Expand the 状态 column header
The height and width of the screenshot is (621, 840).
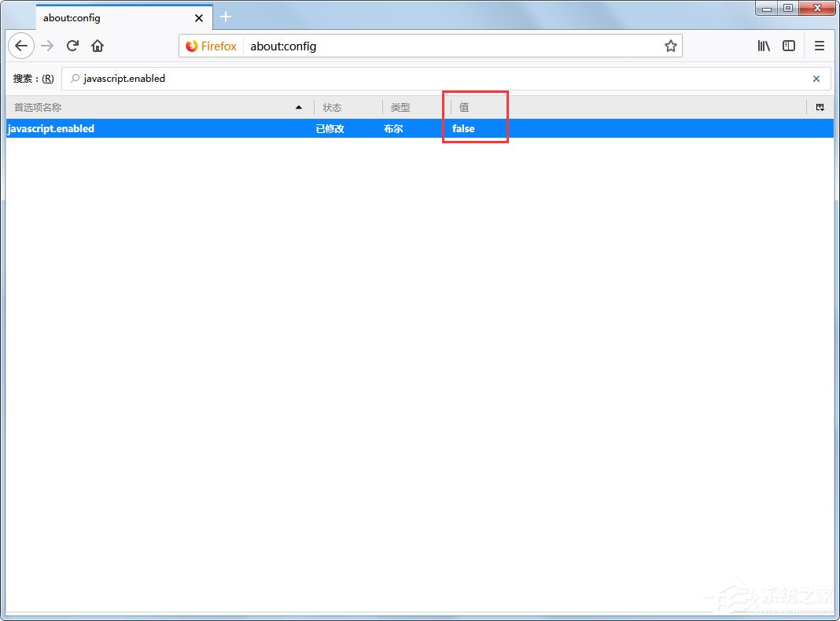(x=332, y=106)
